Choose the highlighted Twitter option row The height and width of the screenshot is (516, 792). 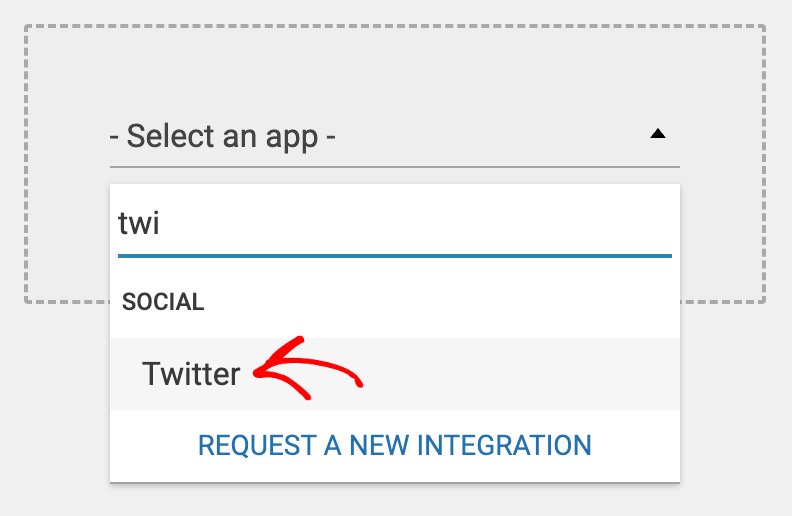coord(394,374)
